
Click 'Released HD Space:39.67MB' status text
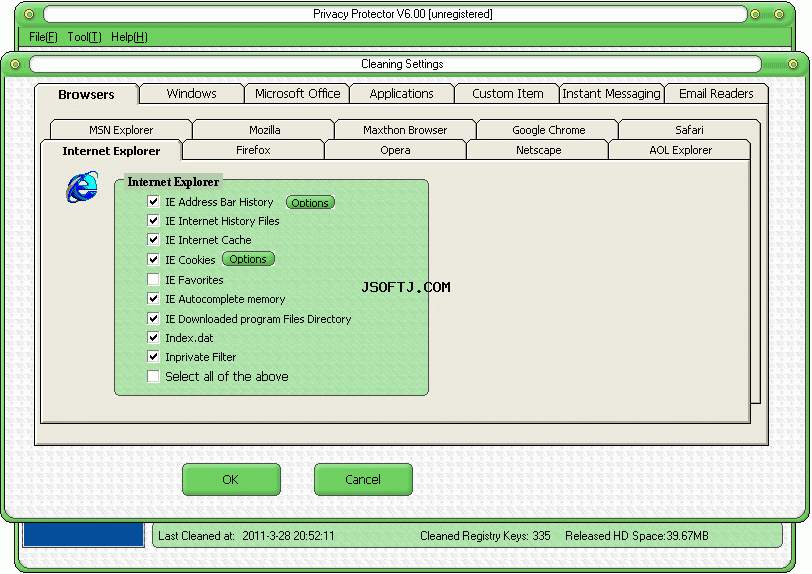[x=636, y=536]
